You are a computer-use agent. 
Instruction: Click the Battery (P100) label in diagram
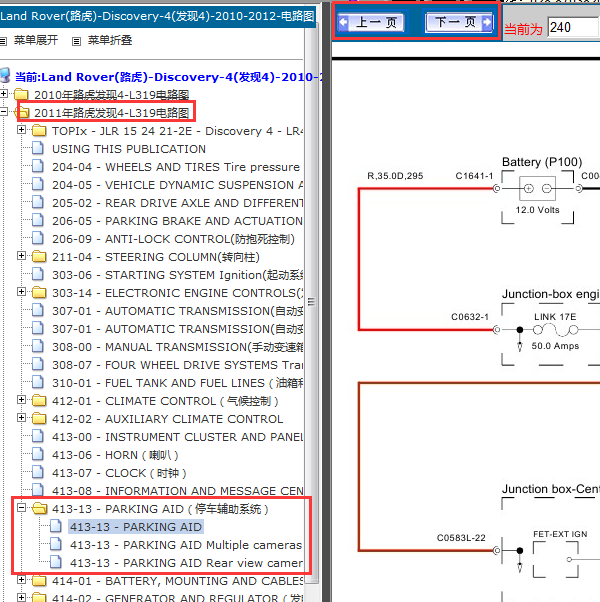pyautogui.click(x=542, y=162)
